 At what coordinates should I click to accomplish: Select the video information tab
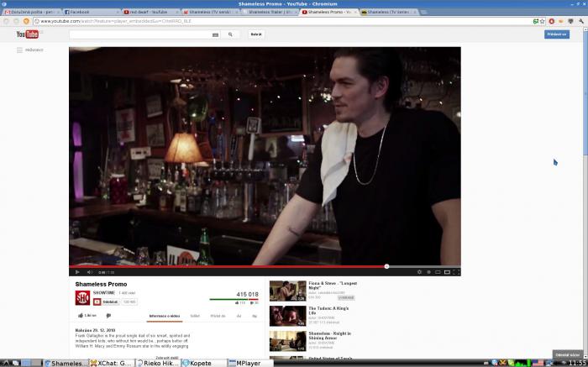coord(165,316)
